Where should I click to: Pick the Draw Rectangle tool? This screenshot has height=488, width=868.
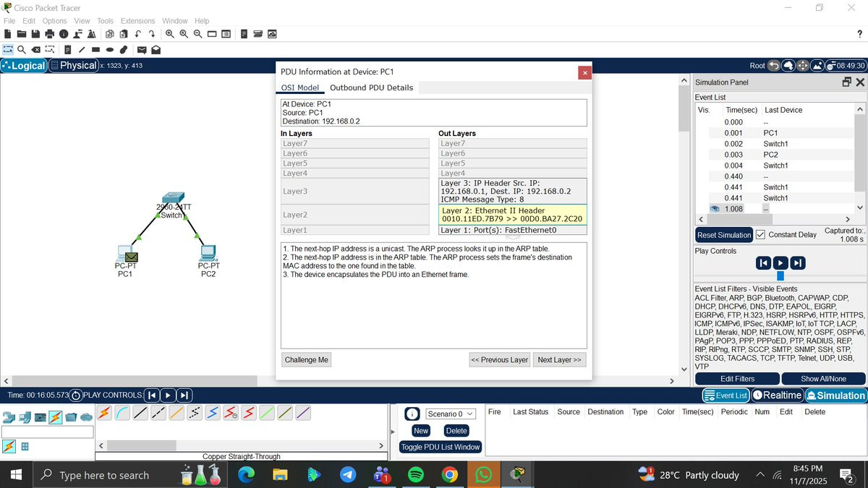(x=95, y=50)
